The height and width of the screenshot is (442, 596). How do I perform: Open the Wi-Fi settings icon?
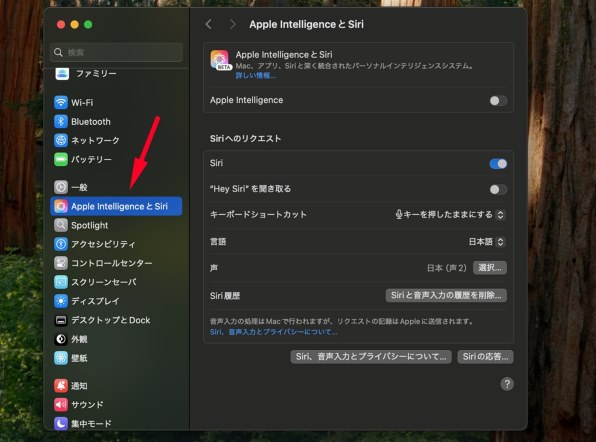[x=61, y=102]
